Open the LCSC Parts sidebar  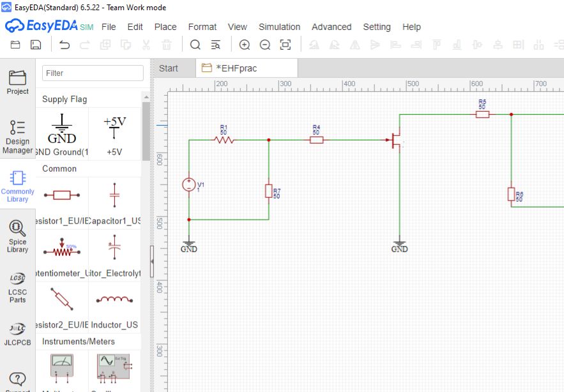coord(18,287)
